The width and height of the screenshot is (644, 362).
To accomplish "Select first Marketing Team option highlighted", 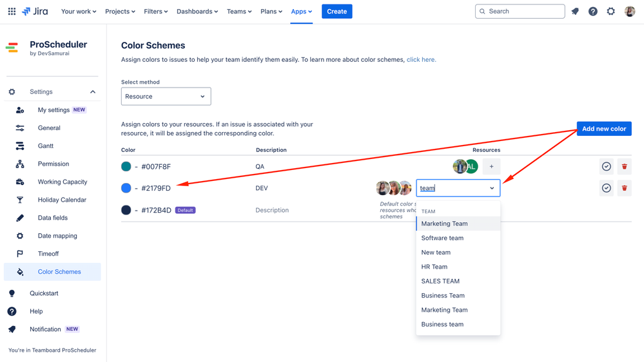I will click(458, 224).
